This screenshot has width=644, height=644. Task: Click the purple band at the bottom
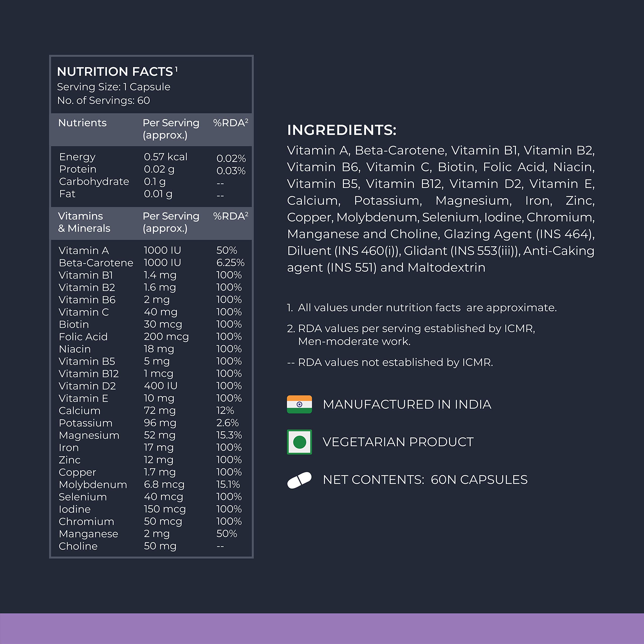coord(322,629)
